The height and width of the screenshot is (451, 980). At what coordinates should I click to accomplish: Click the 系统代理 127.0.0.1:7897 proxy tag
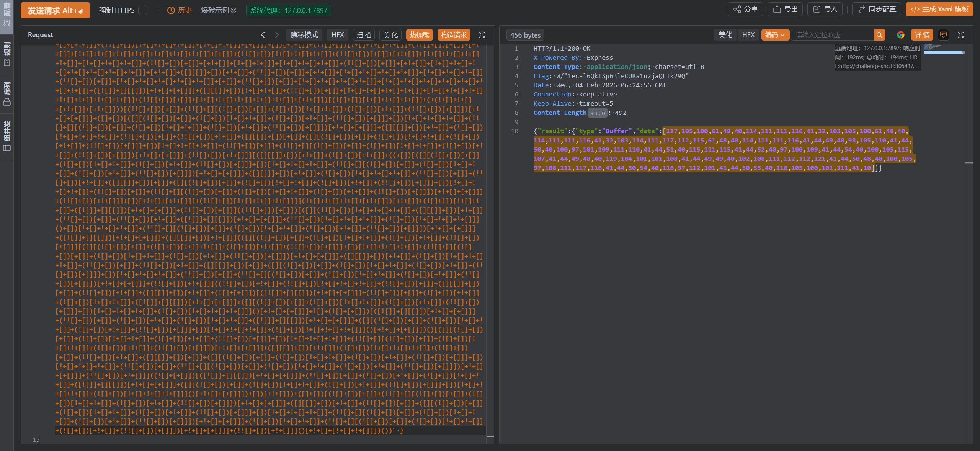pos(289,10)
